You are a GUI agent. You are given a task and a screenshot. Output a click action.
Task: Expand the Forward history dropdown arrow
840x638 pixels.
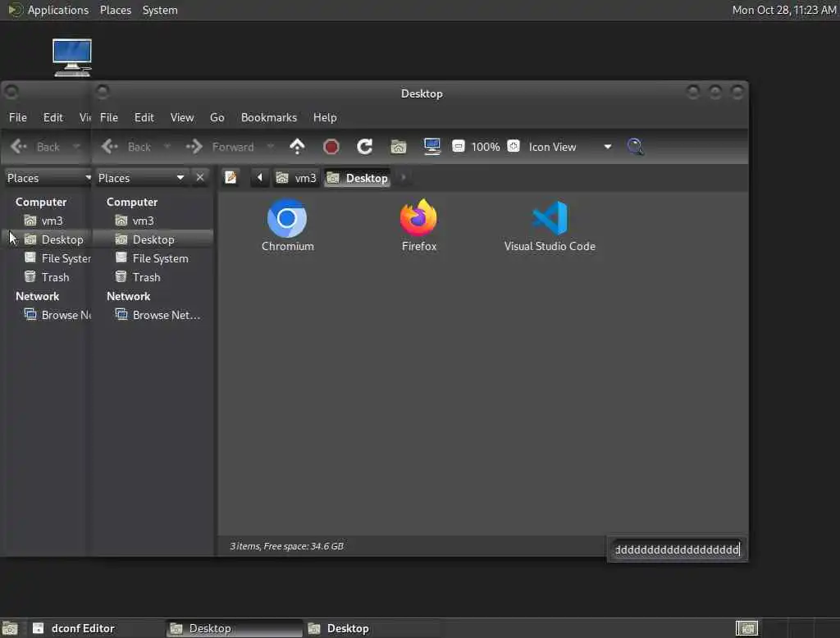tap(270, 146)
